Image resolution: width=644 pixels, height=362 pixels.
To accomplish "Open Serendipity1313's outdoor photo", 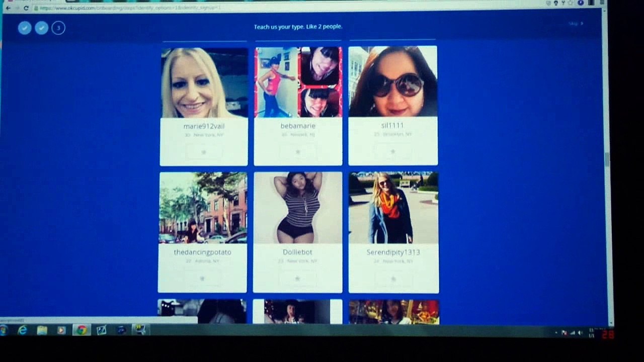I will [x=393, y=208].
